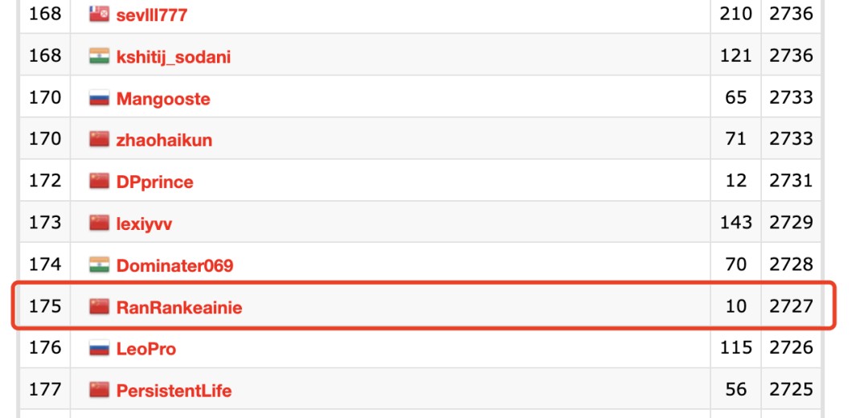Viewport: 868px width, 418px height.
Task: Click the Russia flag beside LeoPro
Action: (99, 348)
